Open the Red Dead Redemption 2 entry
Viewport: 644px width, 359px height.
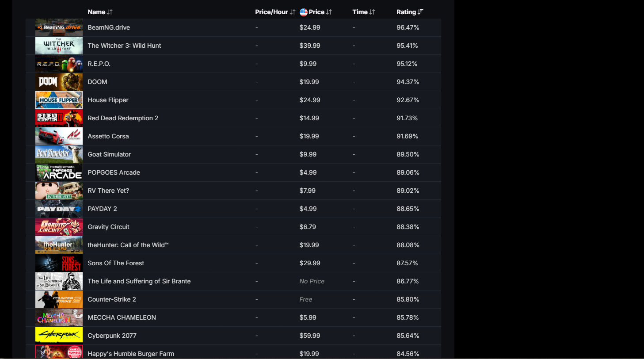click(x=123, y=118)
